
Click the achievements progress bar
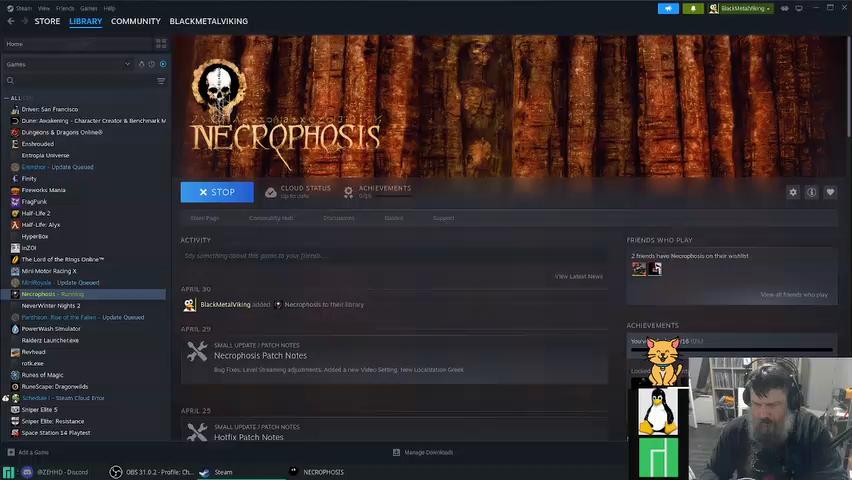click(x=731, y=350)
